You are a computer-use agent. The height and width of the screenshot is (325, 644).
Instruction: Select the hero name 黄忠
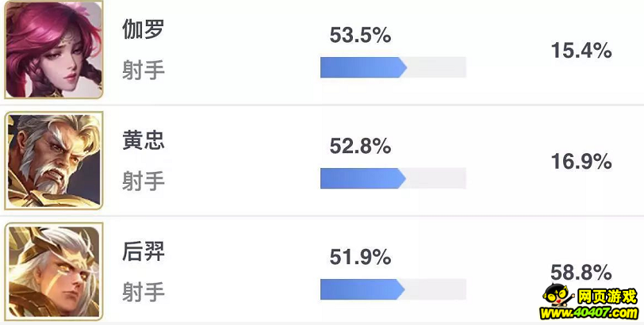coord(144,140)
